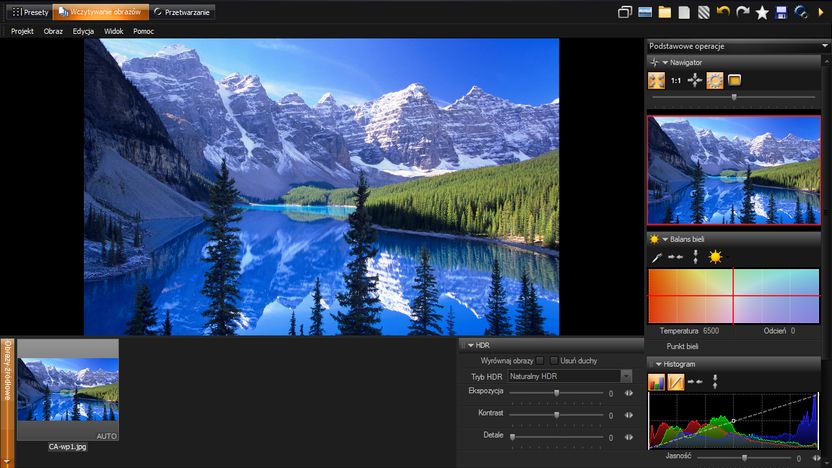Click the striped page icon in toolbar
Viewport: 832px width, 468px height.
pyautogui.click(x=704, y=12)
